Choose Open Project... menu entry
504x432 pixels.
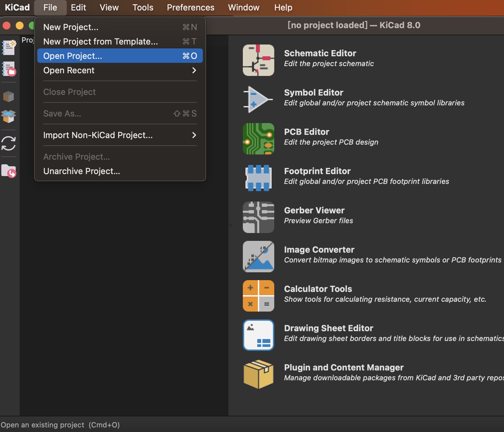tap(120, 56)
